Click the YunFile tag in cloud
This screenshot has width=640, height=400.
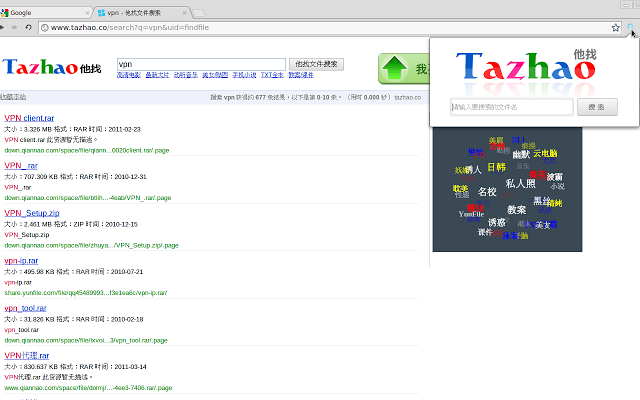click(x=471, y=214)
